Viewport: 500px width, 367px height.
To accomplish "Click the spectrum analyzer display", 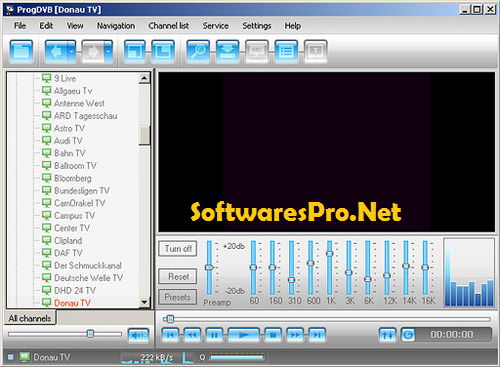I will (x=469, y=272).
